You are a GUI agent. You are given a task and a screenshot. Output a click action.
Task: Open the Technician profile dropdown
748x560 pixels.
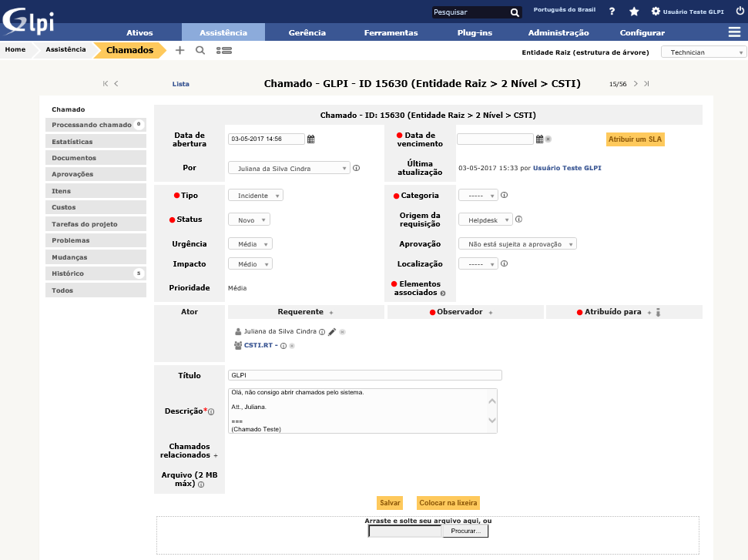[703, 52]
